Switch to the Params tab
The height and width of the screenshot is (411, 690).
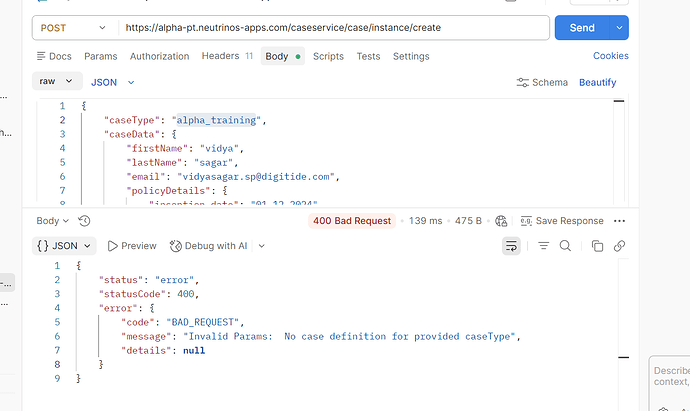pyautogui.click(x=101, y=56)
